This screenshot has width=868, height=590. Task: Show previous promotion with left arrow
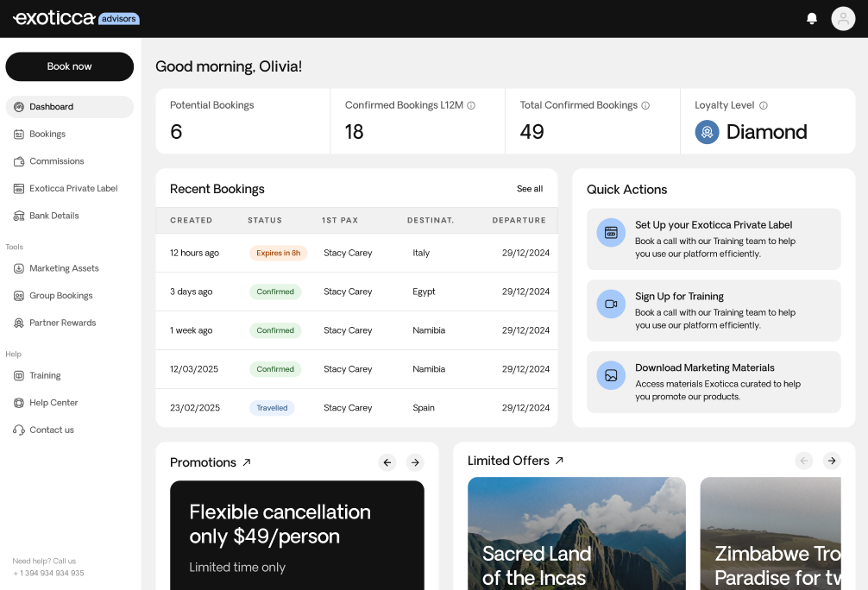click(x=387, y=462)
